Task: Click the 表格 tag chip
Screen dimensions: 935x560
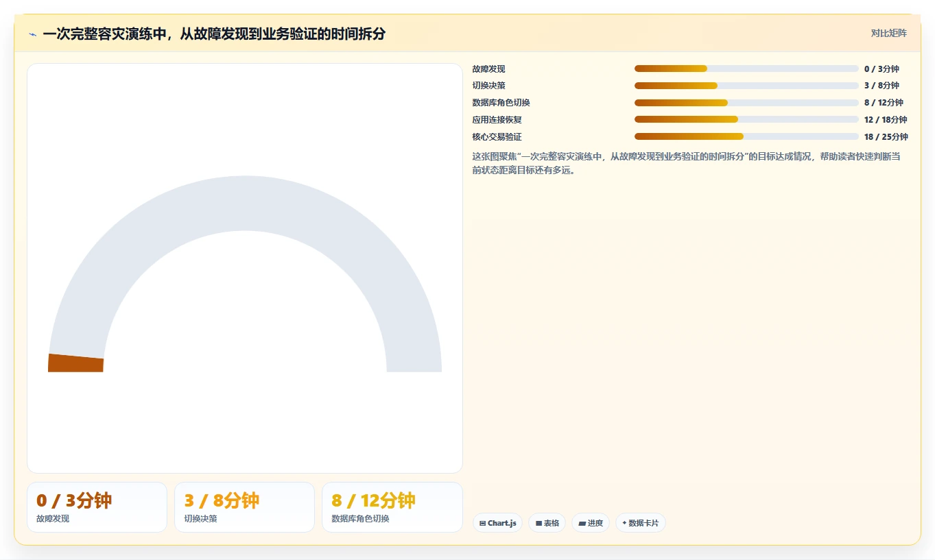Action: point(547,523)
